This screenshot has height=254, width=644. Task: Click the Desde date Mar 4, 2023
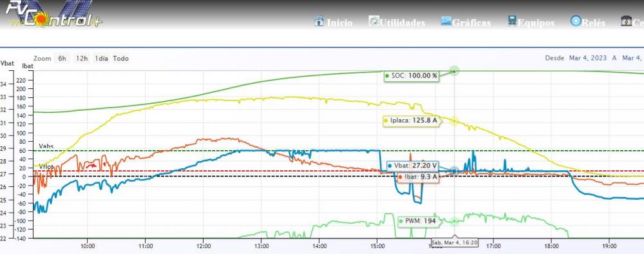click(x=588, y=58)
